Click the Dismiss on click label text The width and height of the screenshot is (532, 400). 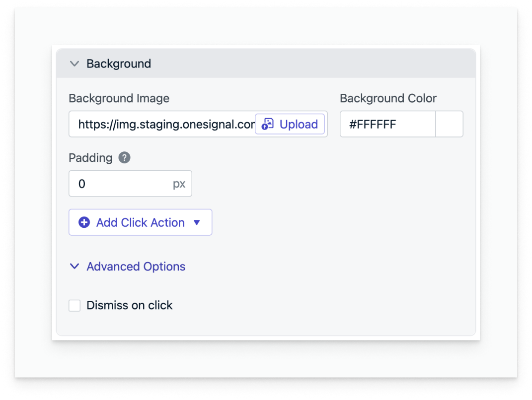click(x=130, y=305)
